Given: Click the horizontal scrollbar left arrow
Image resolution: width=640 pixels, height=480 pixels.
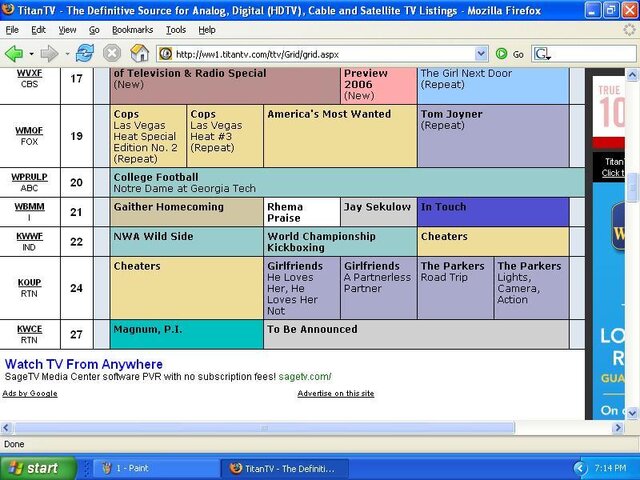Looking at the screenshot, I should tap(6, 427).
